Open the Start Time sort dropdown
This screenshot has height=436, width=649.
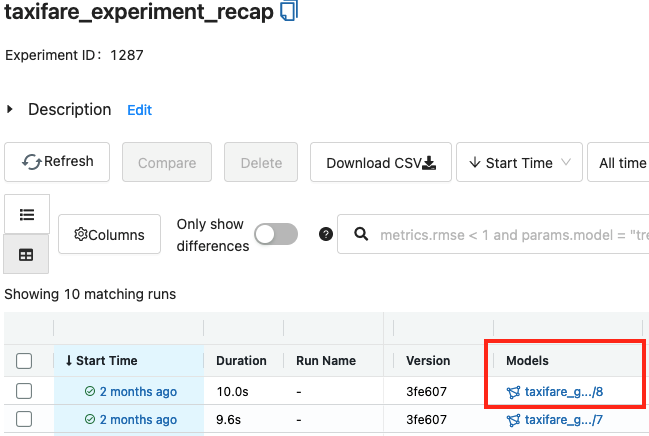click(519, 162)
